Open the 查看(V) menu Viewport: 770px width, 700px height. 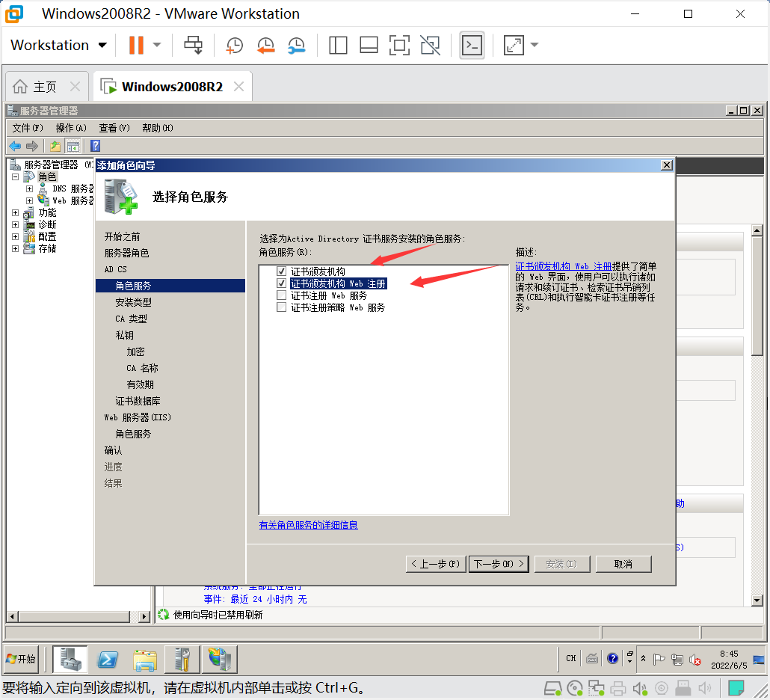114,128
